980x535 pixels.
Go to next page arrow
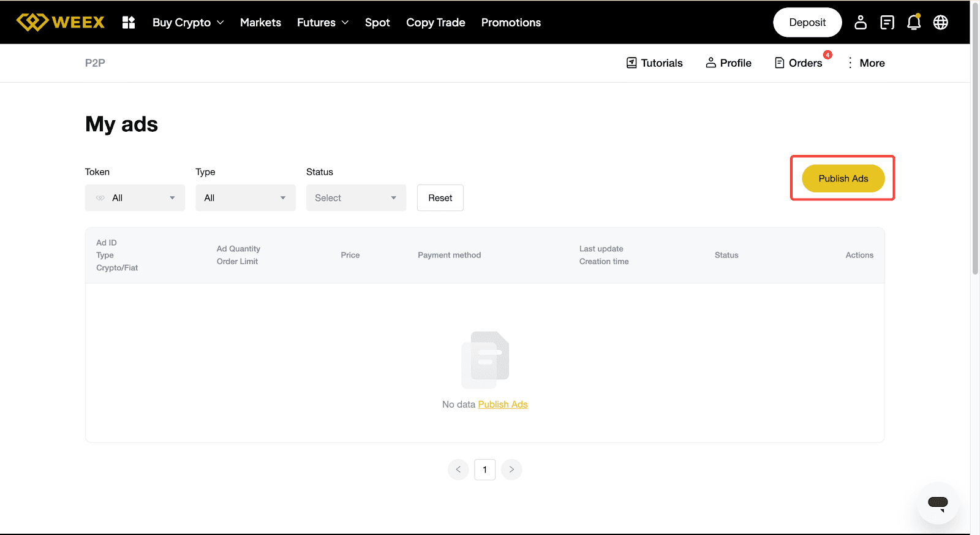(x=511, y=469)
